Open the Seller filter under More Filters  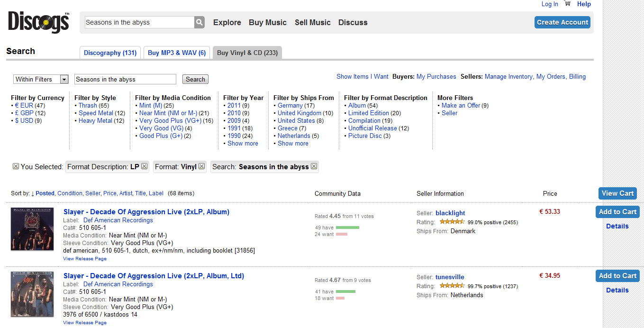click(x=449, y=113)
